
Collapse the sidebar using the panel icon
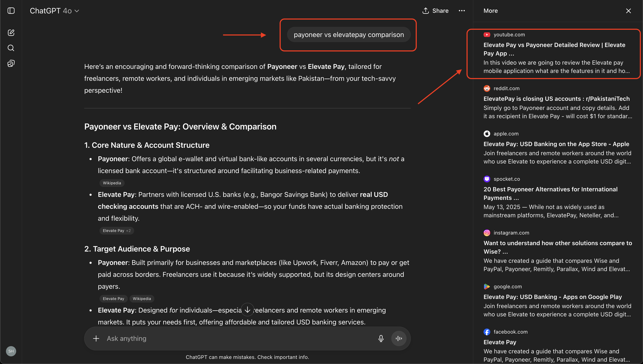(x=11, y=11)
